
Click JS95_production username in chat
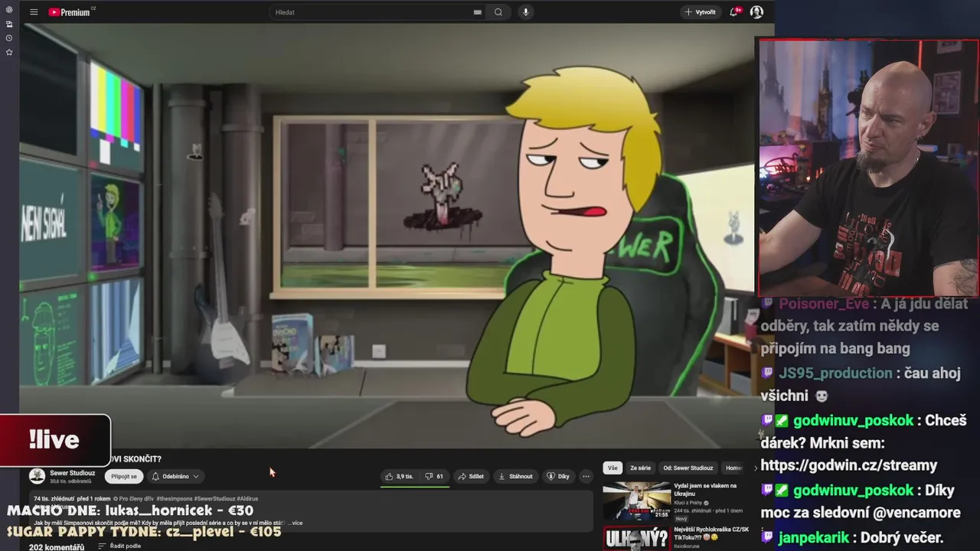[x=835, y=373]
